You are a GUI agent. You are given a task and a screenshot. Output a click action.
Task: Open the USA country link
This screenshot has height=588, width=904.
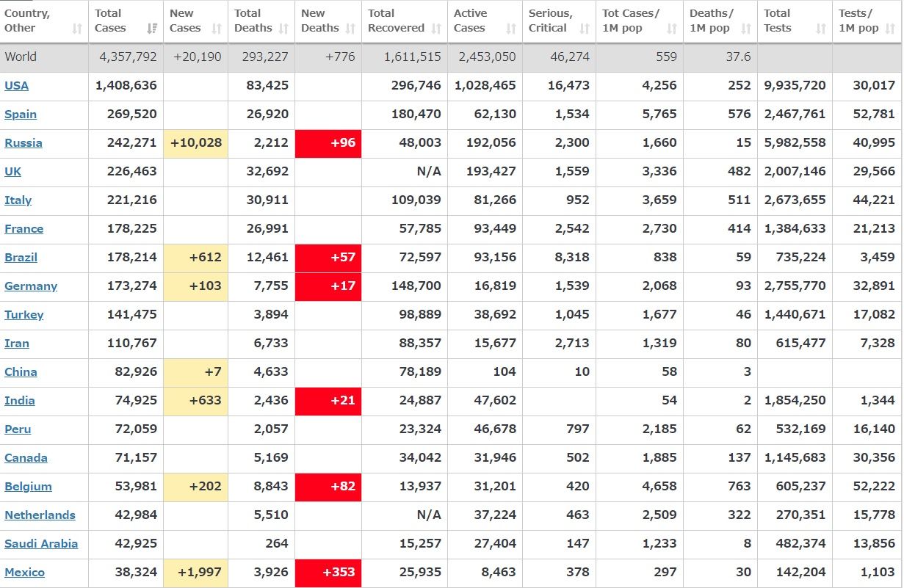click(17, 86)
